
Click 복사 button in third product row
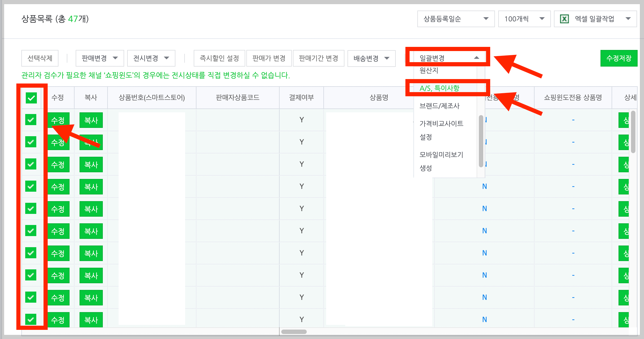coord(91,165)
